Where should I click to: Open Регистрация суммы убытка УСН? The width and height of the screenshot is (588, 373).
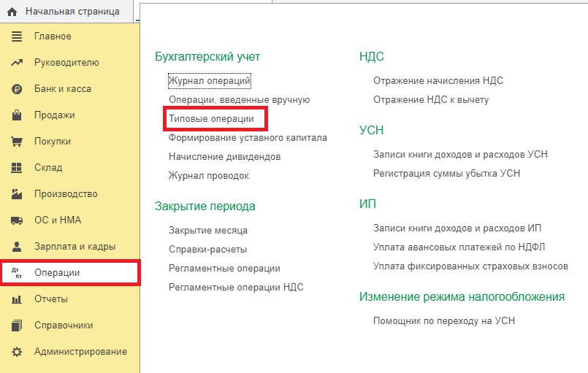pyautogui.click(x=446, y=173)
